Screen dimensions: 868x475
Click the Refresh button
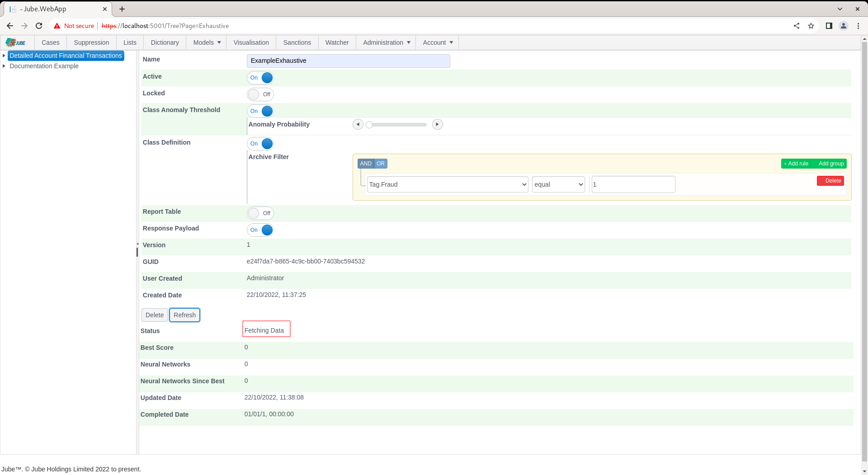[184, 315]
